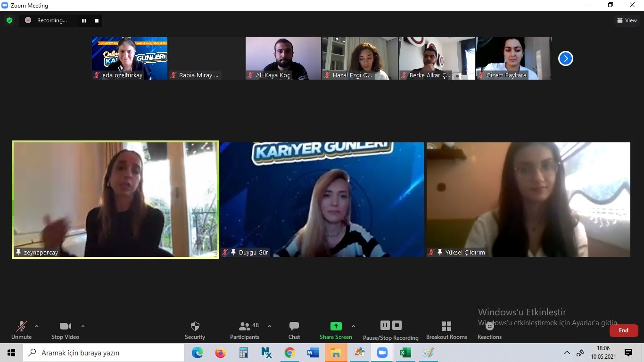Open Microsoft Excel from taskbar
The image size is (644, 362).
pos(405,353)
